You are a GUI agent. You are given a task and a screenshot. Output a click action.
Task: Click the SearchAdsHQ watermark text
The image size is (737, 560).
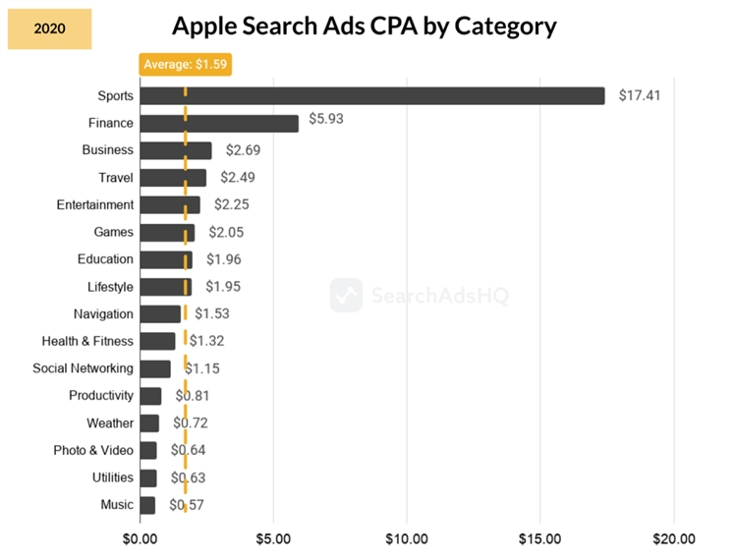437,295
